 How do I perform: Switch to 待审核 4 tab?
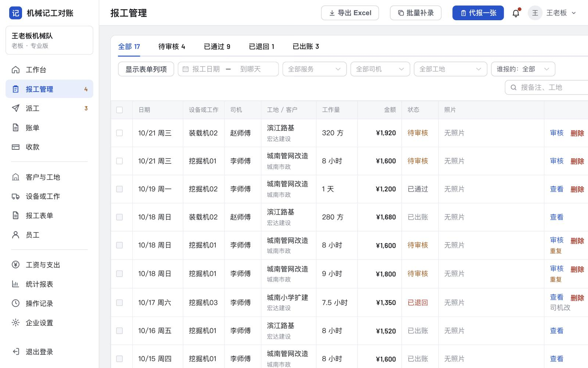[x=172, y=47]
